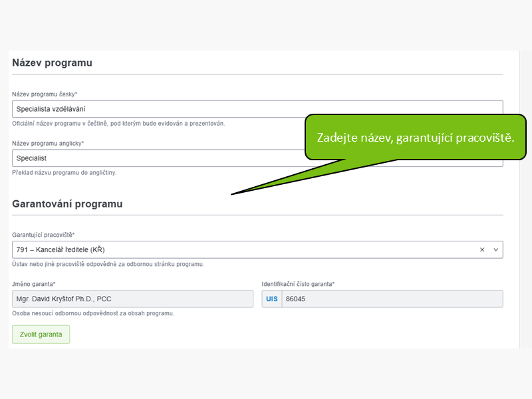532x399 pixels.
Task: Click the "Garantující pracoviště*" label
Action: (43, 235)
